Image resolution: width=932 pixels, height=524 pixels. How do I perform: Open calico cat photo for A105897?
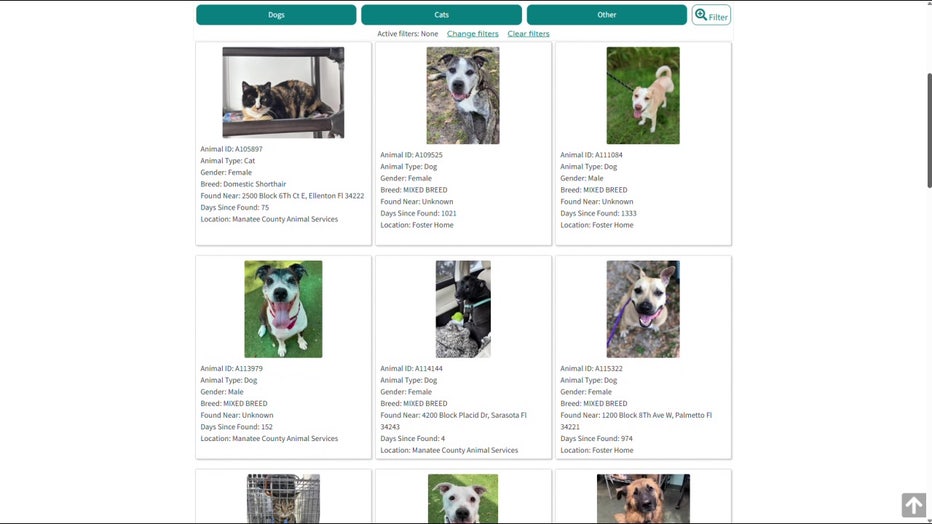point(283,93)
